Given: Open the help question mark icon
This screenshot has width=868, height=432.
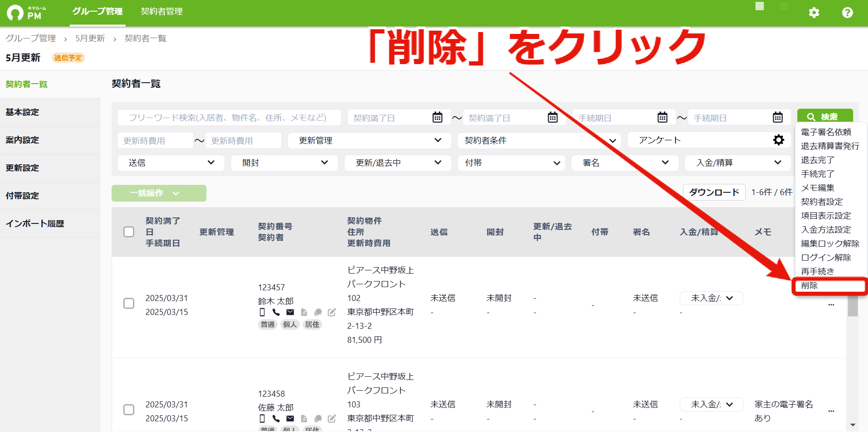Looking at the screenshot, I should pos(847,13).
